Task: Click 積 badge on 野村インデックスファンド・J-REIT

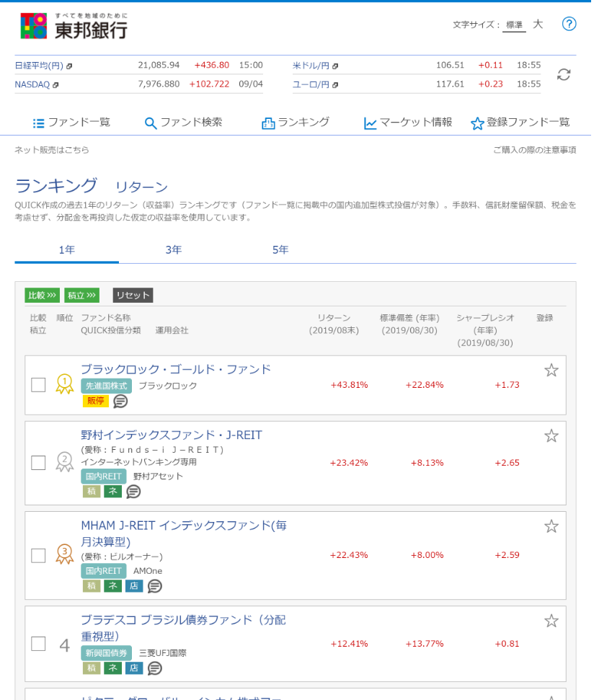Action: click(x=92, y=492)
